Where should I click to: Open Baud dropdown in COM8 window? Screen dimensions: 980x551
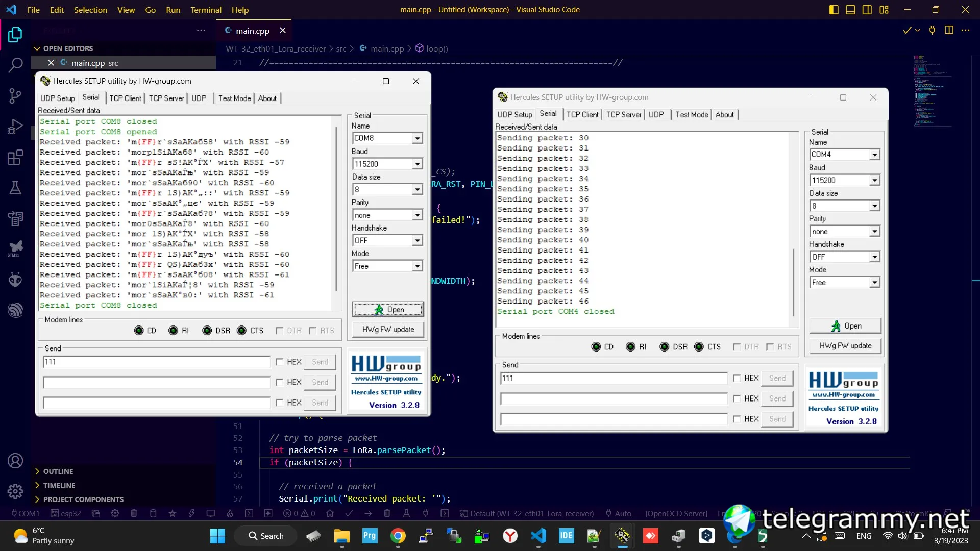[x=417, y=164]
